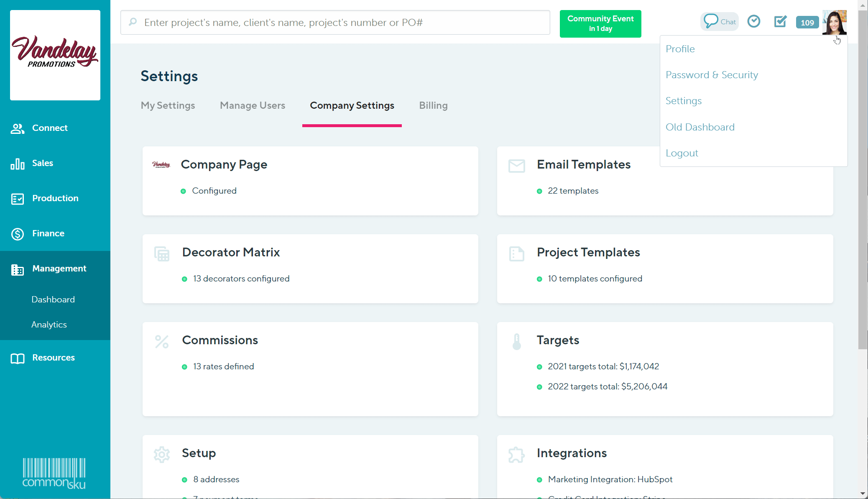This screenshot has width=868, height=499.
Task: Open the Finance dollar icon
Action: (x=17, y=234)
